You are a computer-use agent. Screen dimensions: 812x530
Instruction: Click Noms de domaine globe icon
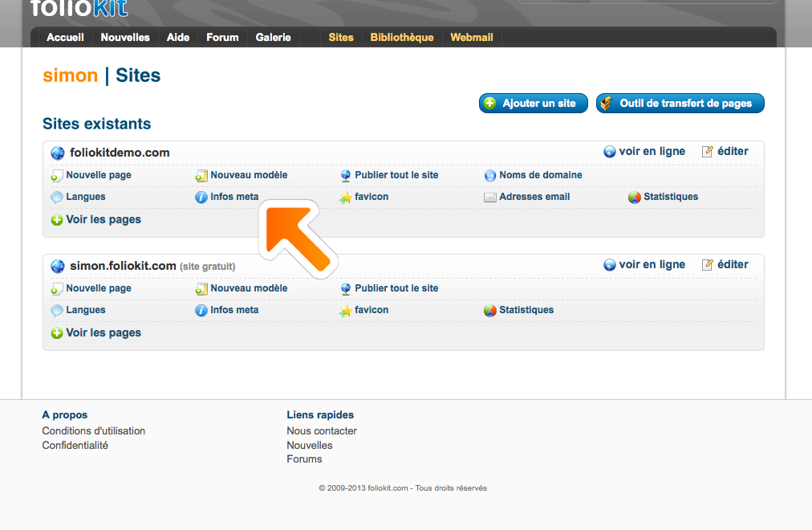pos(490,176)
